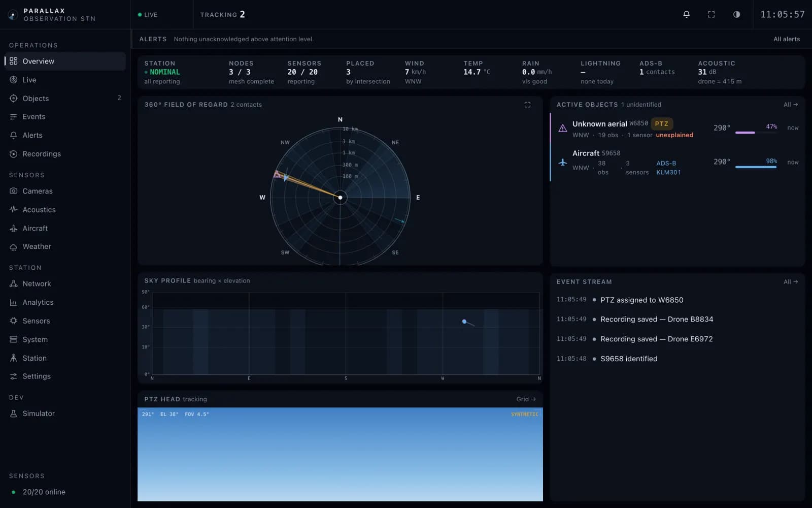Click the All alerts link
812x508 pixels.
click(x=786, y=39)
